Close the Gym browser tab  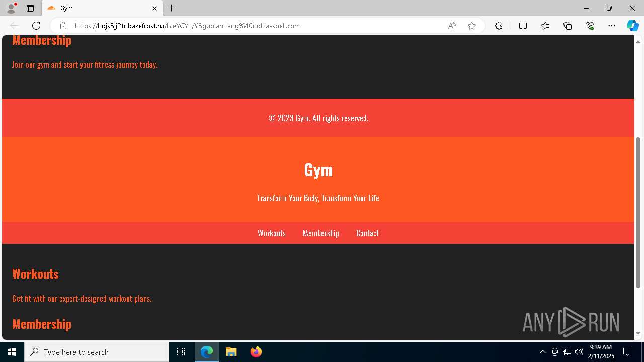click(x=154, y=8)
